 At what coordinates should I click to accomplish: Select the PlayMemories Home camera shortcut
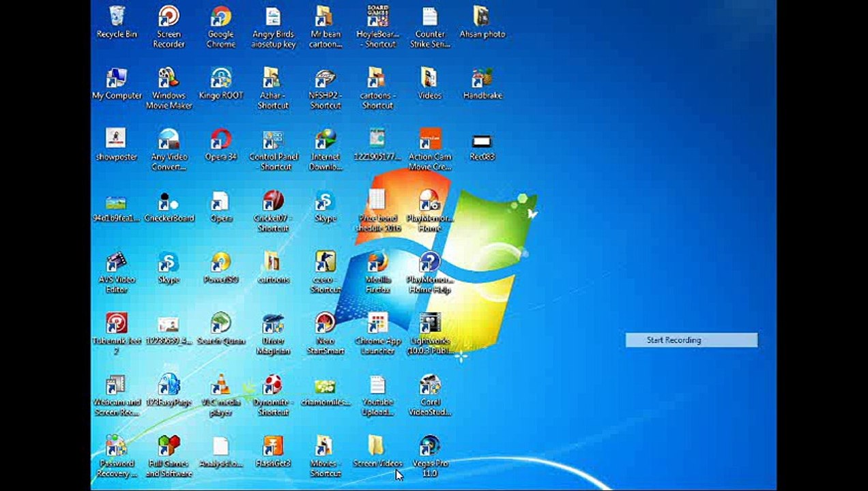[430, 211]
